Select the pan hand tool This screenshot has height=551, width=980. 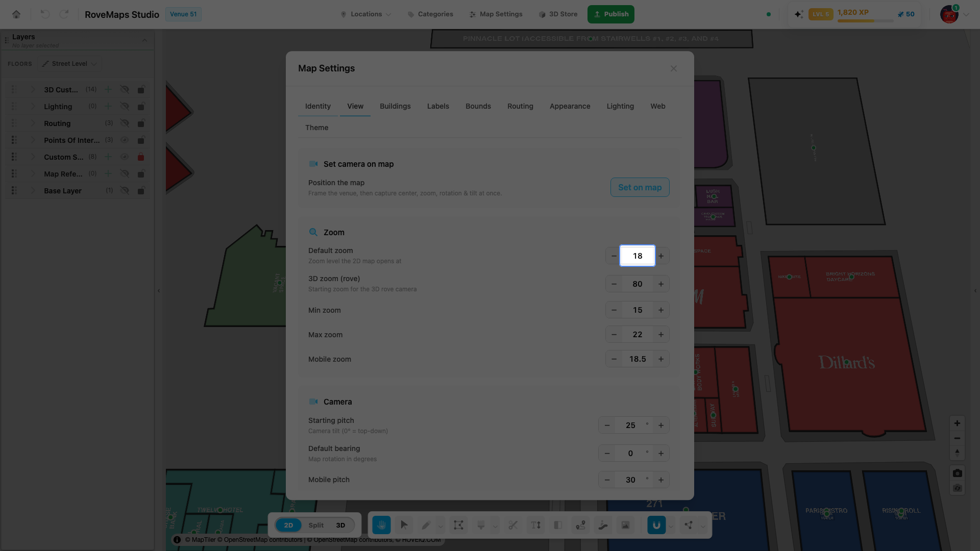click(x=381, y=525)
